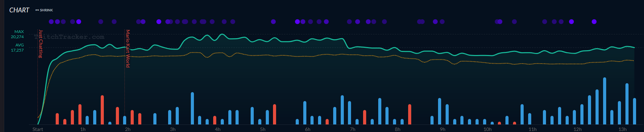Click the 6h time axis label
This screenshot has width=644, height=132.
(308, 129)
